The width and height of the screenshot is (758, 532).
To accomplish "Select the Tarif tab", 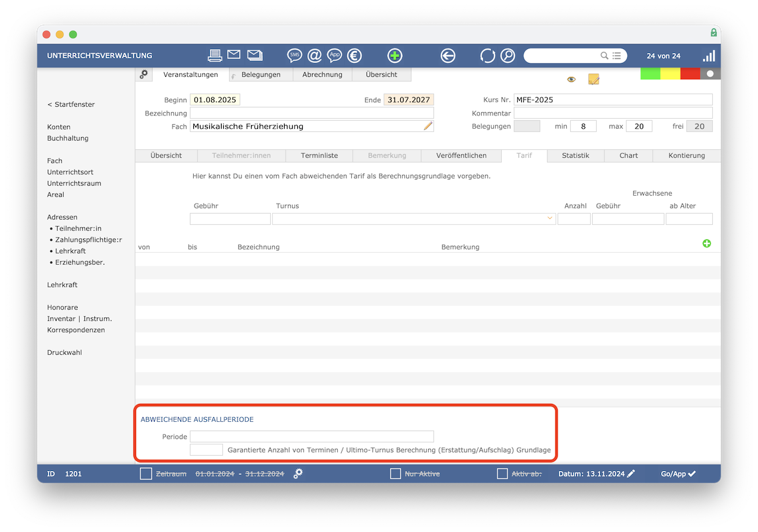I will pyautogui.click(x=524, y=156).
